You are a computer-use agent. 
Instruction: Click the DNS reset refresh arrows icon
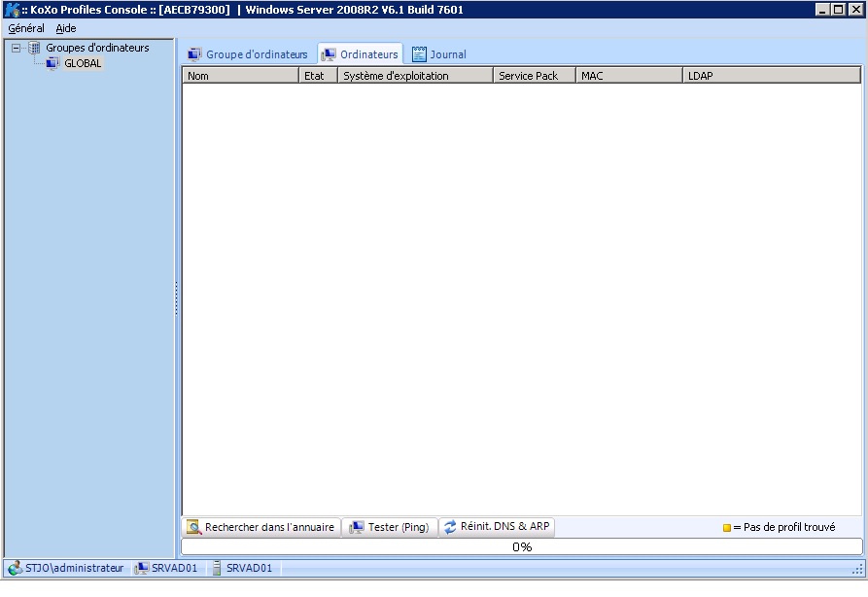coord(450,527)
